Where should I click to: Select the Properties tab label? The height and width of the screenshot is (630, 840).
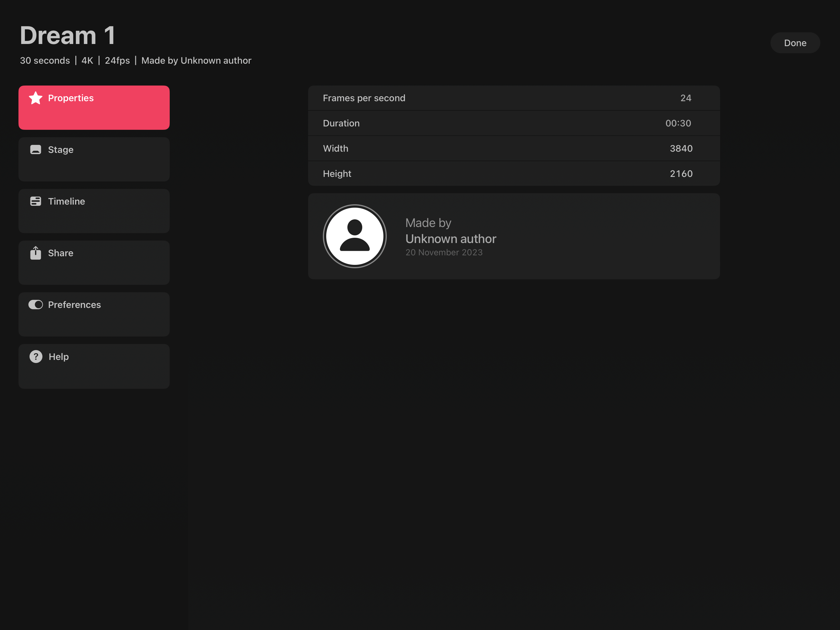[71, 98]
